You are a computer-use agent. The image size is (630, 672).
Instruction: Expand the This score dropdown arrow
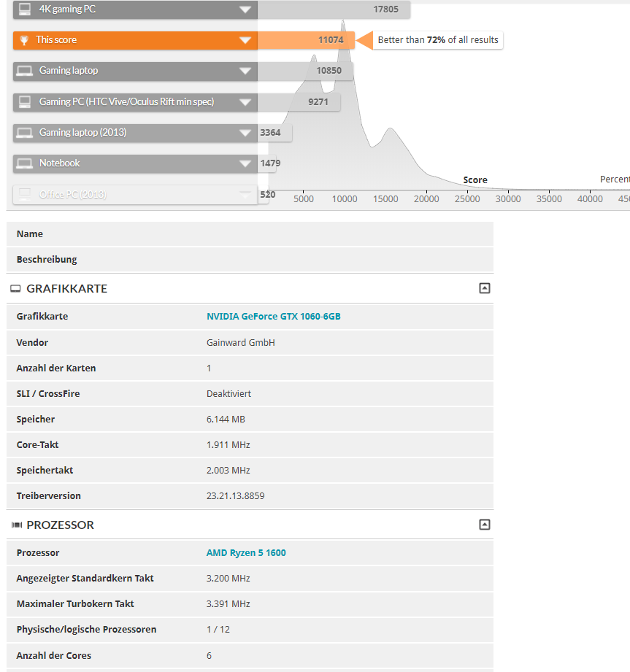pyautogui.click(x=245, y=40)
